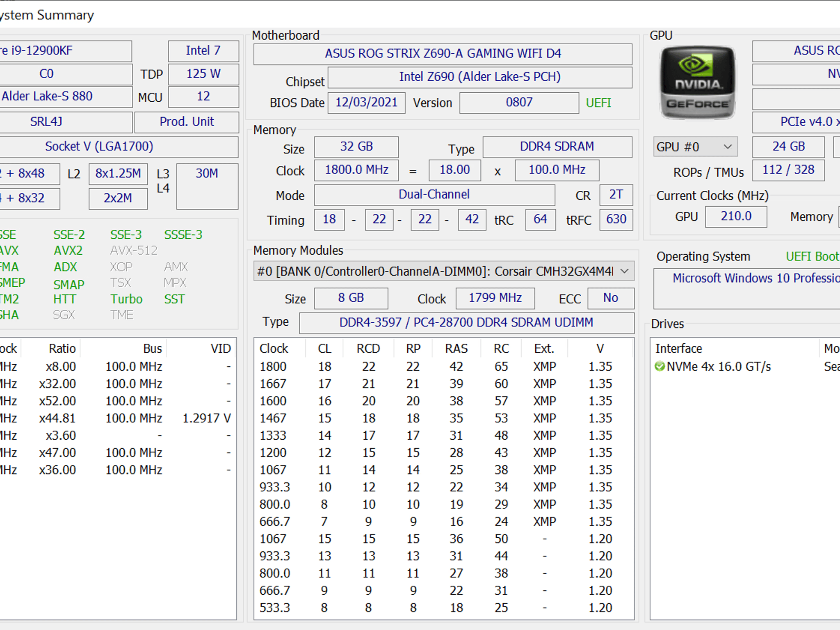Select the 1333 clock timing row
This screenshot has height=630, width=840.
[444, 435]
